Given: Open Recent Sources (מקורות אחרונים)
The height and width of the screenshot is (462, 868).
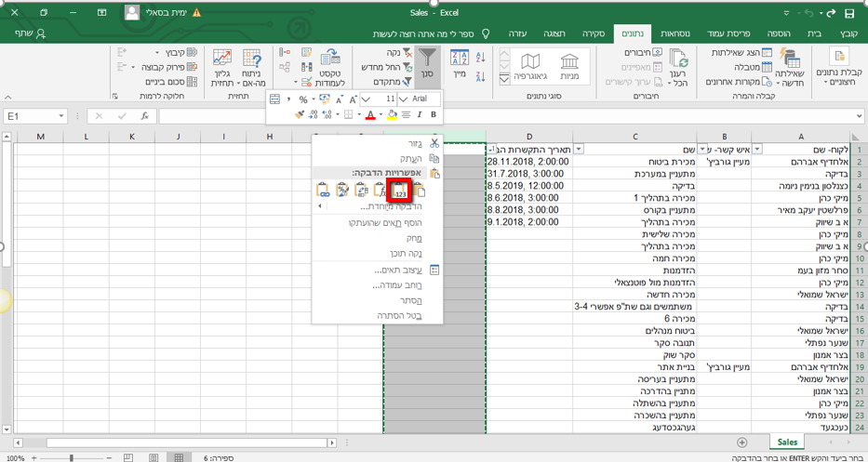Looking at the screenshot, I should coord(739,82).
